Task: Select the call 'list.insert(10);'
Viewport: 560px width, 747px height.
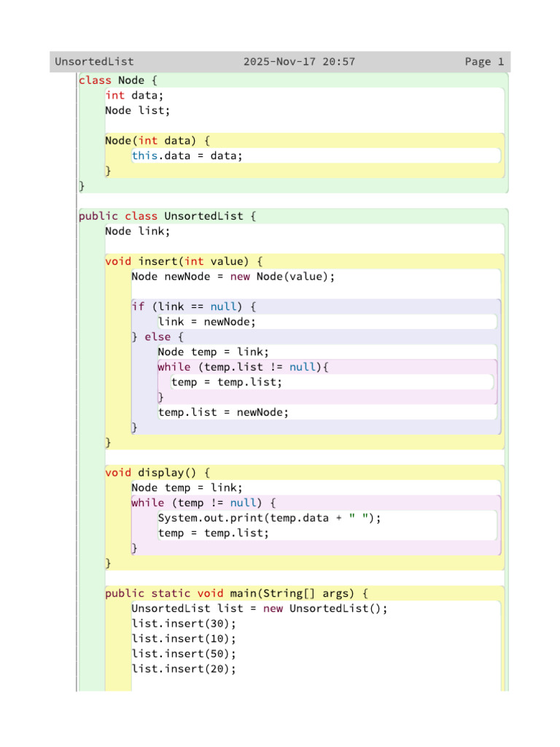Action: pos(184,639)
